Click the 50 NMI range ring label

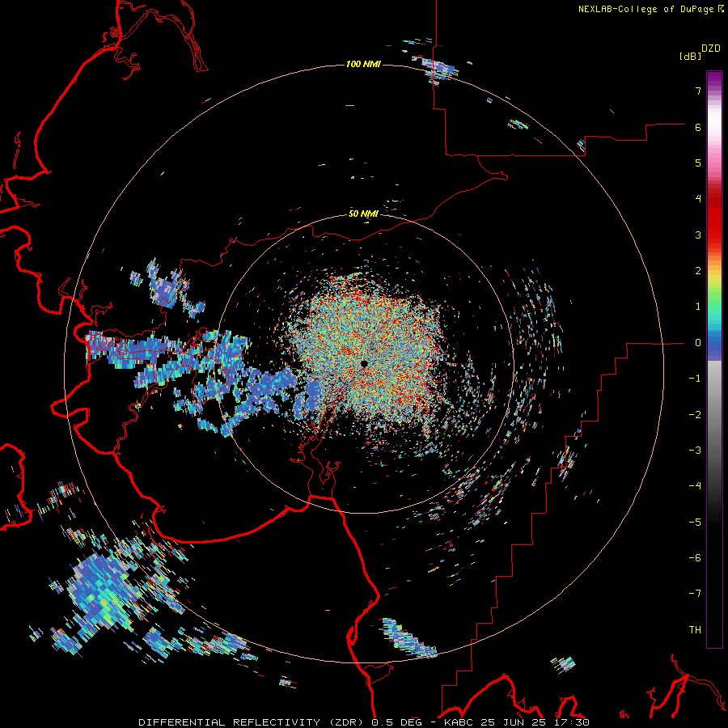point(363,214)
